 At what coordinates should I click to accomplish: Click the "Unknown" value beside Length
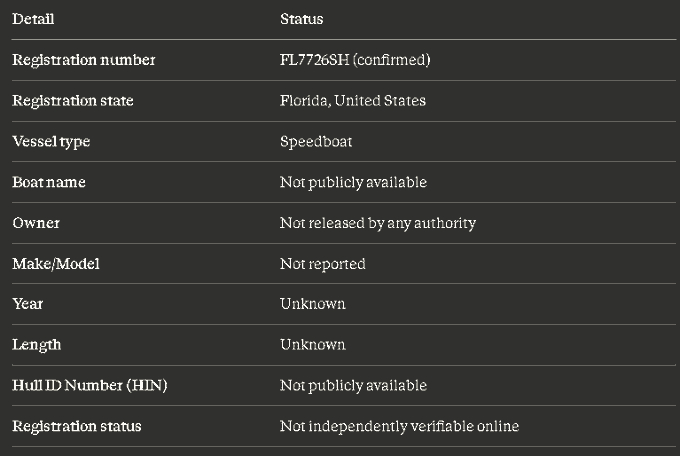point(312,345)
